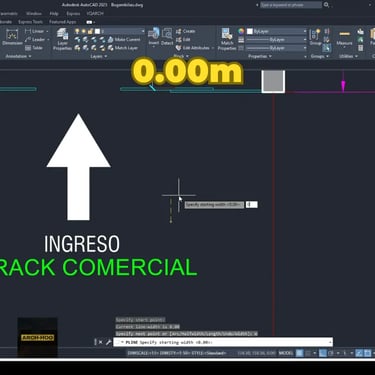
Task: Open the Express menu
Action: point(73,14)
